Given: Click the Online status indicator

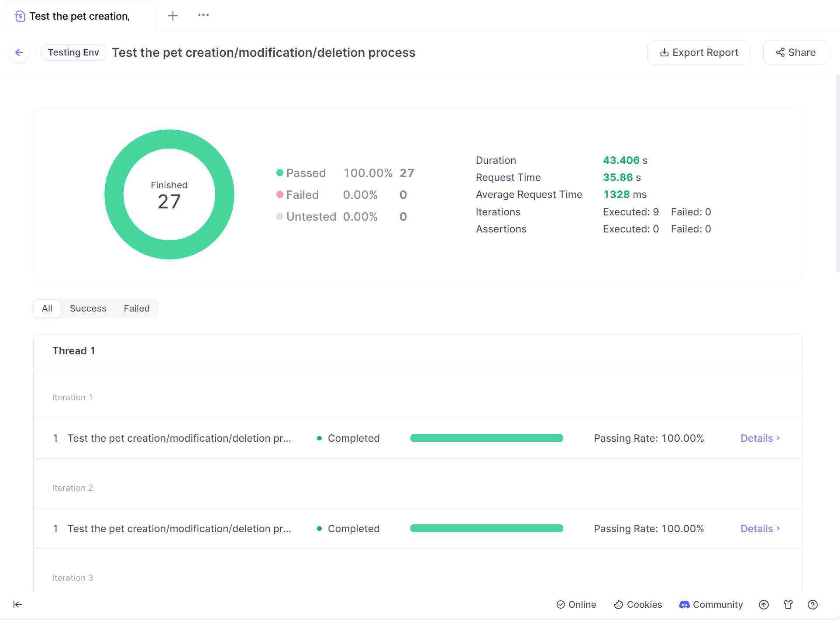Looking at the screenshot, I should coord(576,604).
